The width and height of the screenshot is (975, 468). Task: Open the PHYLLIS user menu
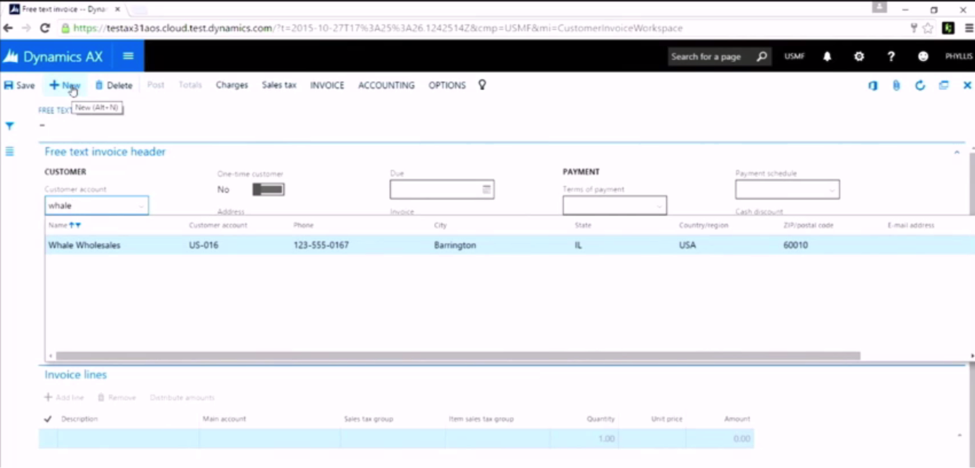[959, 57]
